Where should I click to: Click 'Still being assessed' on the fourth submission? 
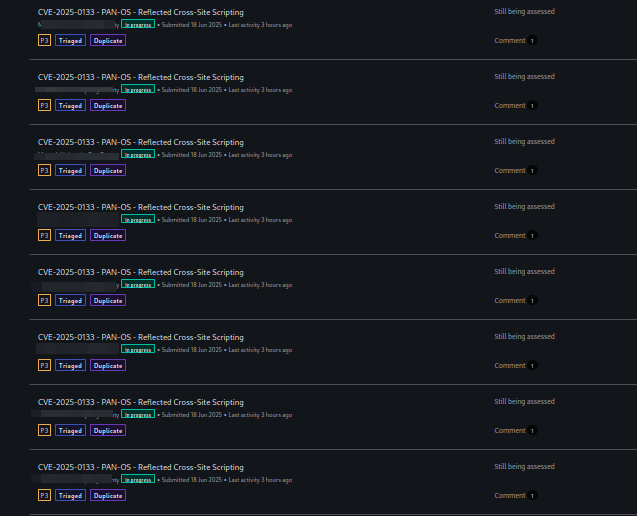(524, 206)
